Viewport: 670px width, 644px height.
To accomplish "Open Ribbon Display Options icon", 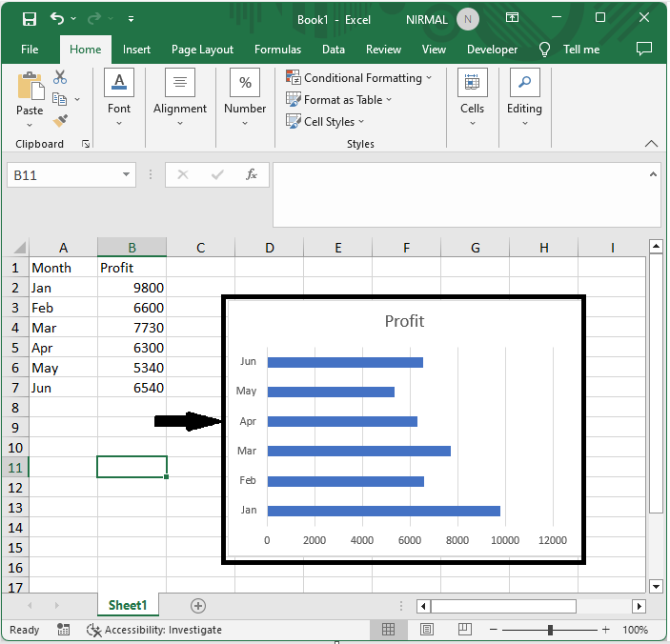I will 512,17.
